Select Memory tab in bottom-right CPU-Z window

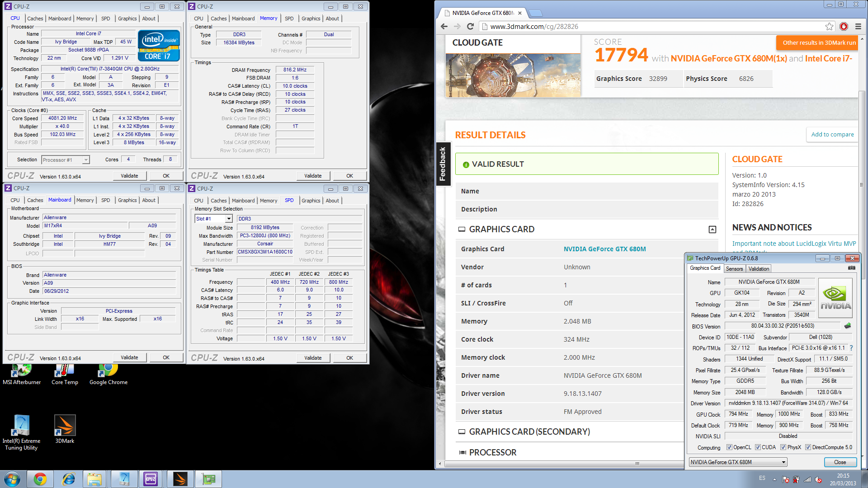click(269, 201)
